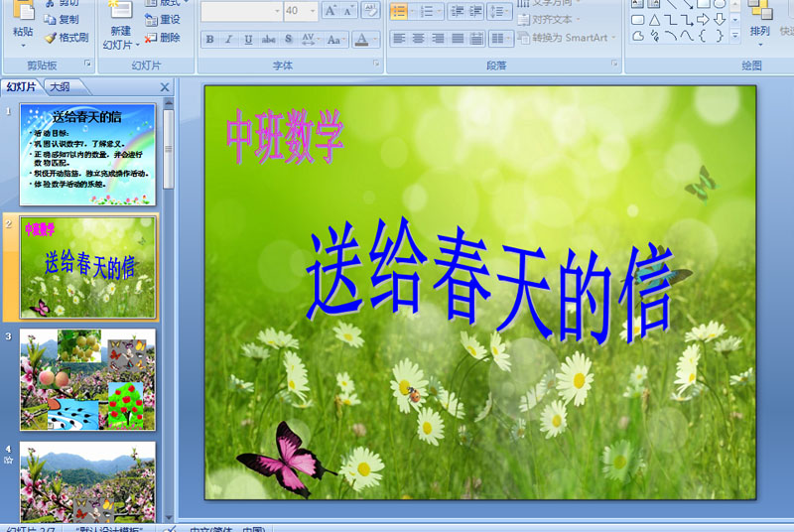Open the 剪贴板 clipboard dialog launcher
Viewport: 794px width, 532px height.
click(x=87, y=64)
